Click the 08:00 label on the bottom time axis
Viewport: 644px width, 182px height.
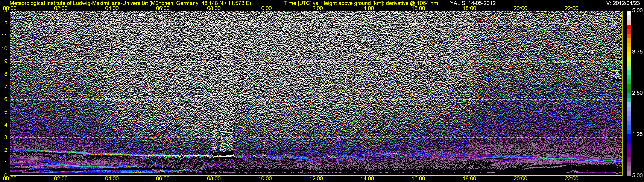tap(214, 179)
